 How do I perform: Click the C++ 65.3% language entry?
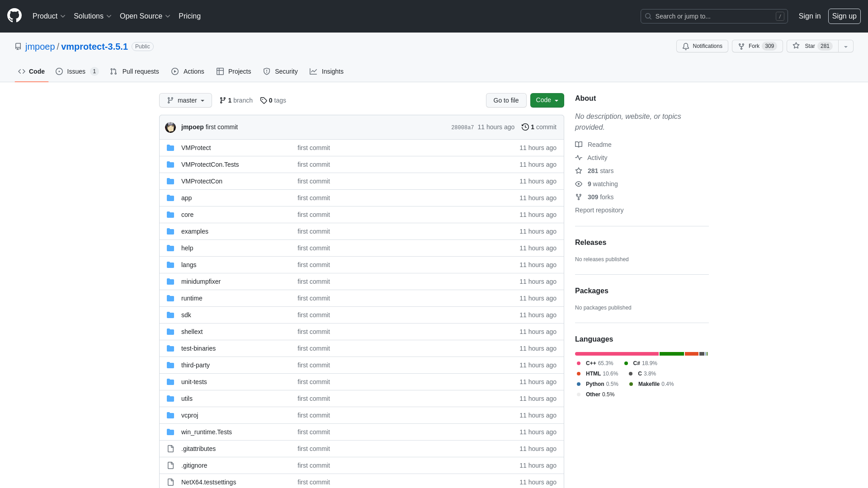[x=595, y=363]
